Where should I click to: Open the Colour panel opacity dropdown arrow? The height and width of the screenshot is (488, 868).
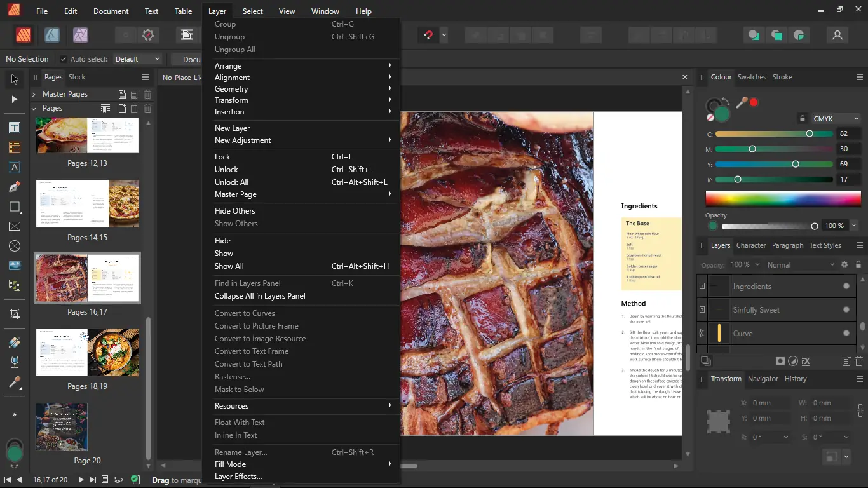(854, 226)
